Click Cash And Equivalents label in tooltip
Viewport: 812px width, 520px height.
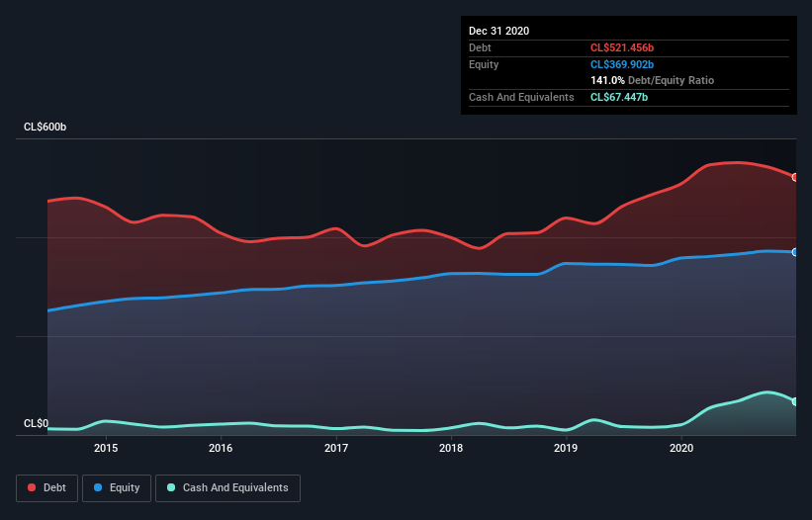pos(521,97)
